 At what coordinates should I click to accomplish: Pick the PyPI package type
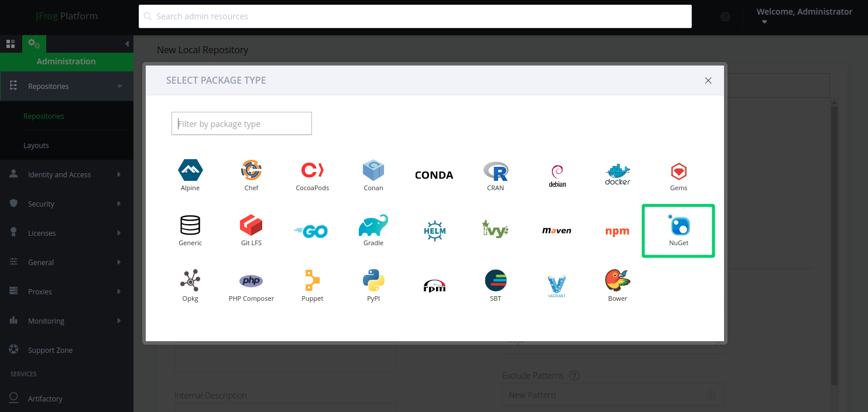click(x=373, y=285)
